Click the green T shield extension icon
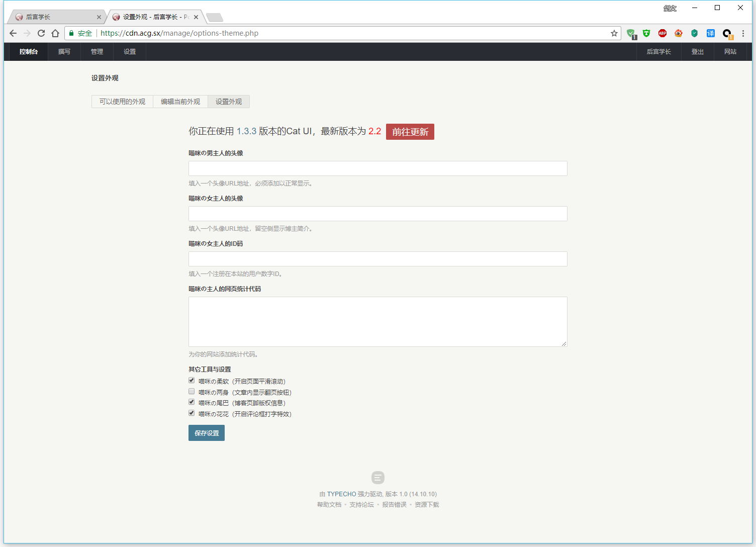The height and width of the screenshot is (547, 756). coord(646,33)
